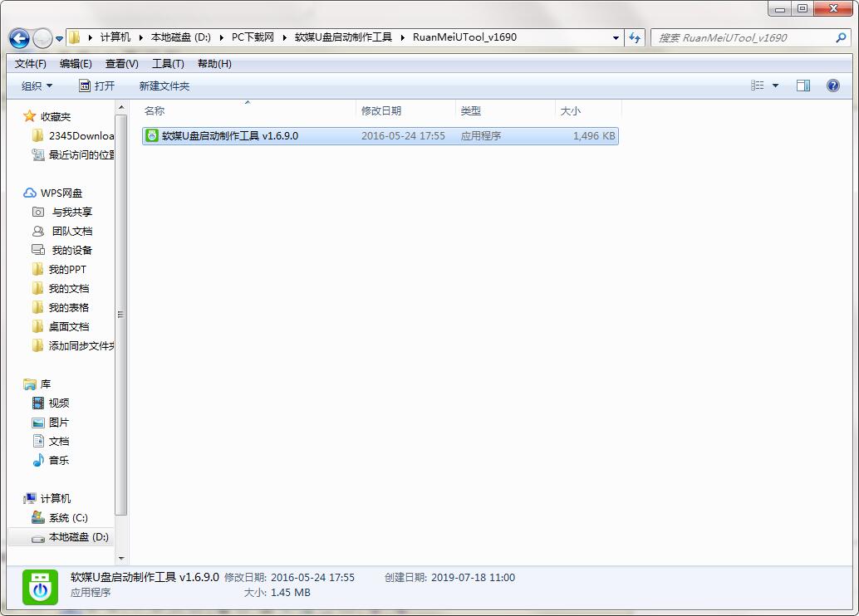
Task: Click the 库 libraries icon
Action: tap(30, 384)
